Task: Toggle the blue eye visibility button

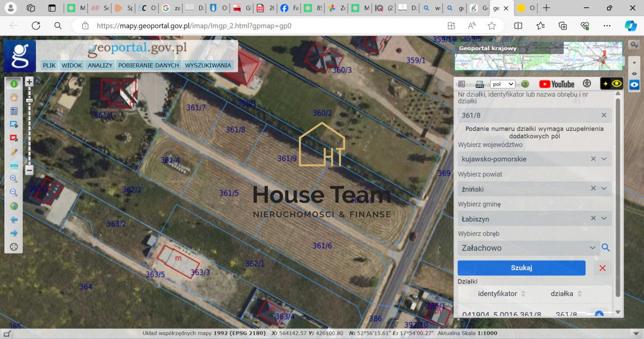Action: 634,85
